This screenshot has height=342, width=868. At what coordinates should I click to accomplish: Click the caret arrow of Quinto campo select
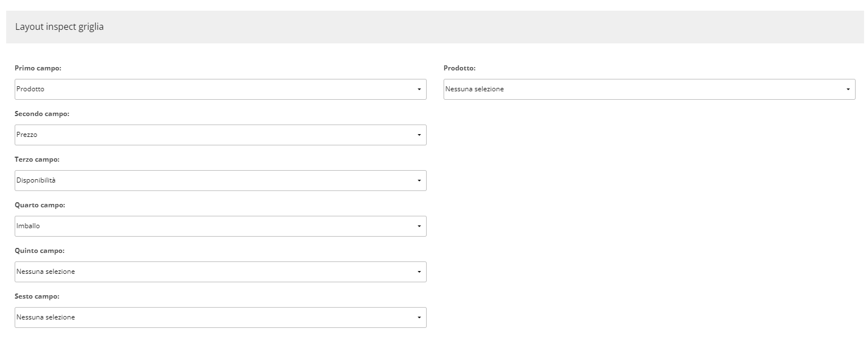tap(419, 272)
